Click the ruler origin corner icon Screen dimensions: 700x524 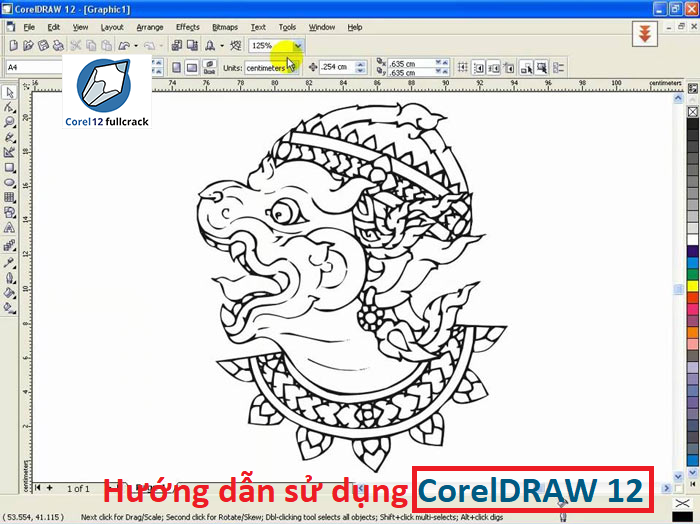click(x=26, y=86)
